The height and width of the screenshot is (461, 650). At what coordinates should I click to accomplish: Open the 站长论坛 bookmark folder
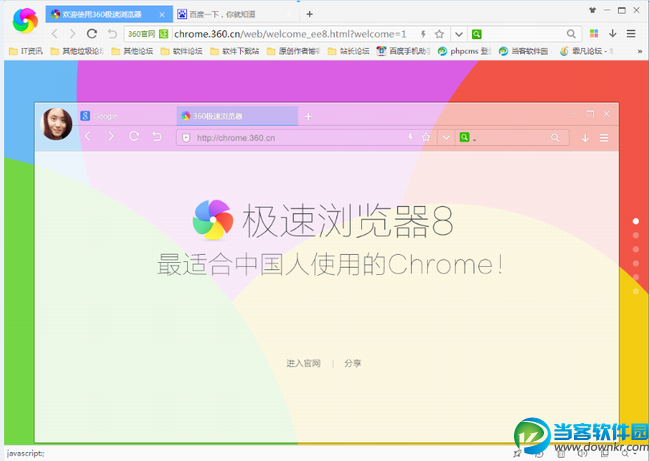point(349,51)
